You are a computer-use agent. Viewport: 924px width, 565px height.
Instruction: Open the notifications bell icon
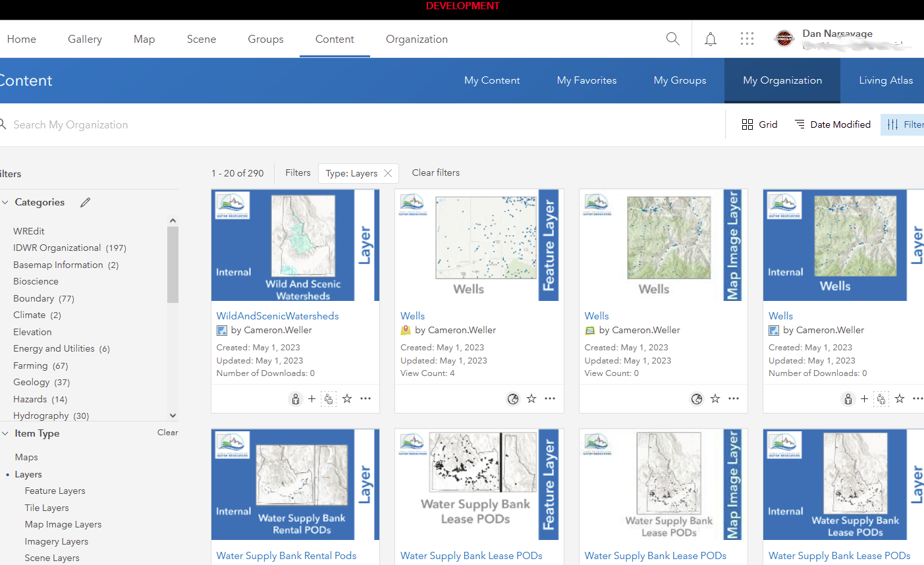[710, 39]
